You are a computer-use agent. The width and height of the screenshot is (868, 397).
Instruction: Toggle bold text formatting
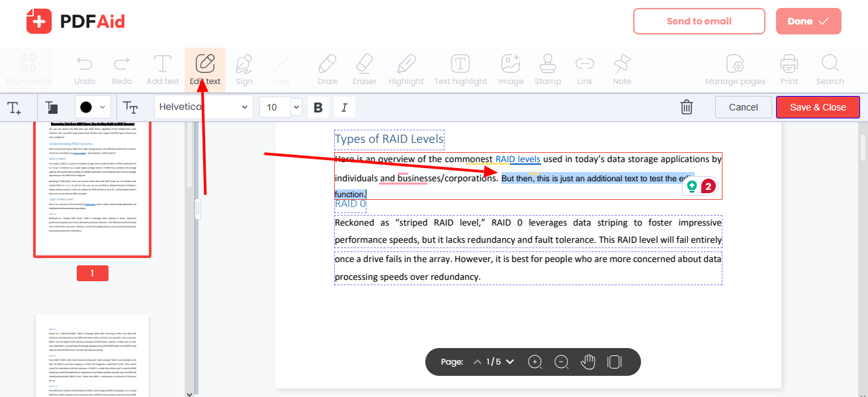(x=318, y=107)
